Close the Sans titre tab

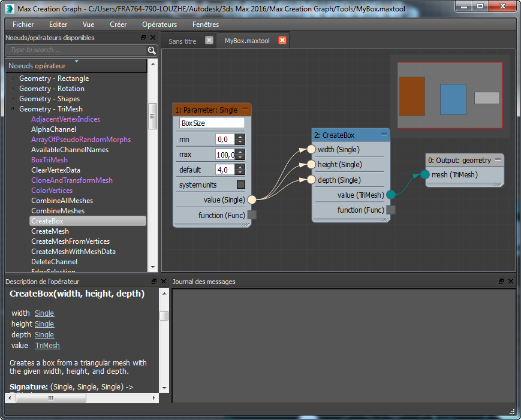(209, 41)
